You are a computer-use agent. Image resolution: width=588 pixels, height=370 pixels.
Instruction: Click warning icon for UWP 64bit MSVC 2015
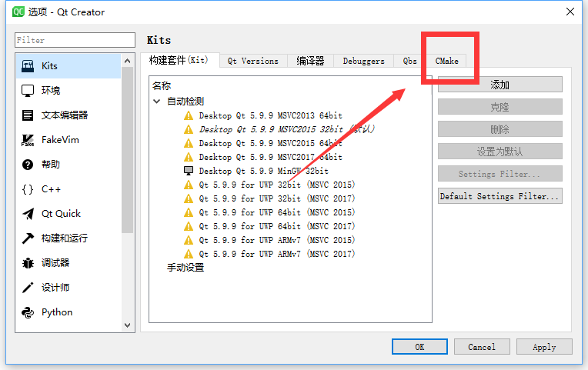point(189,212)
